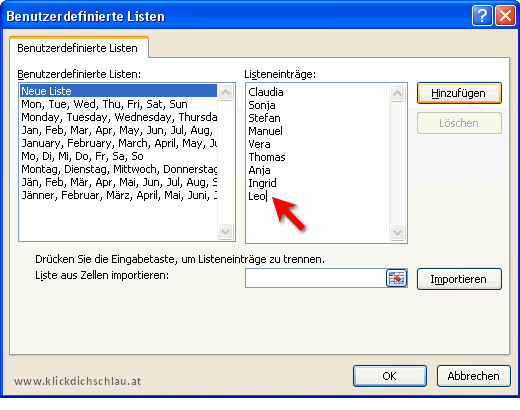Viewport: 520px width, 410px height.
Task: Click the Ingrid list entry
Action: pos(262,183)
